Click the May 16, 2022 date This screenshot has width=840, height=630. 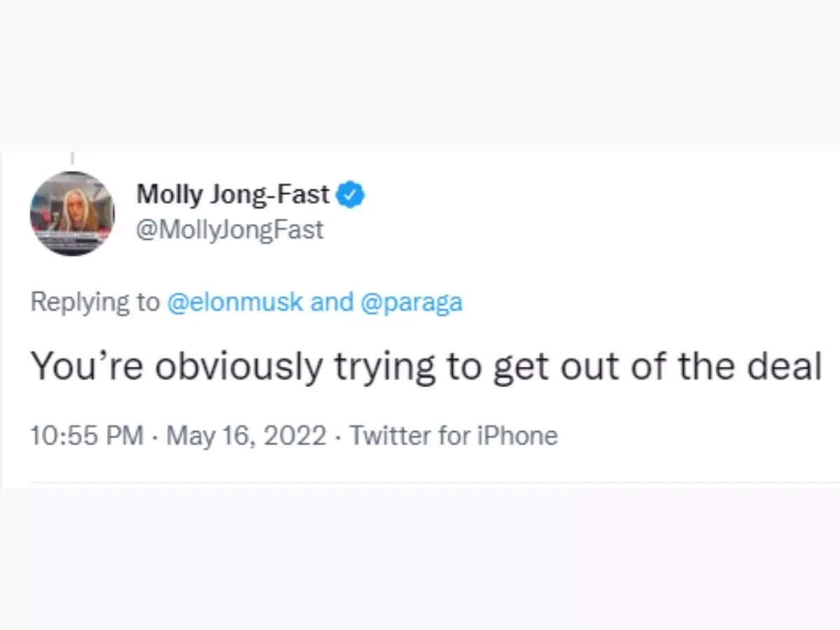(x=246, y=435)
